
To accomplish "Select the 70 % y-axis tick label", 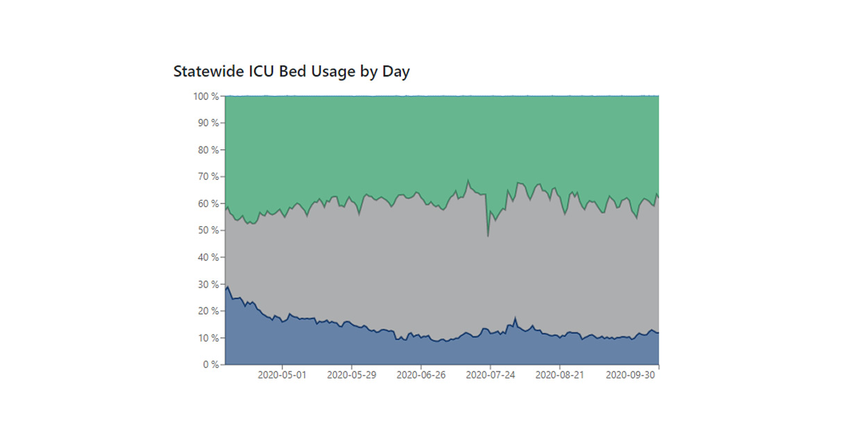I will [207, 177].
